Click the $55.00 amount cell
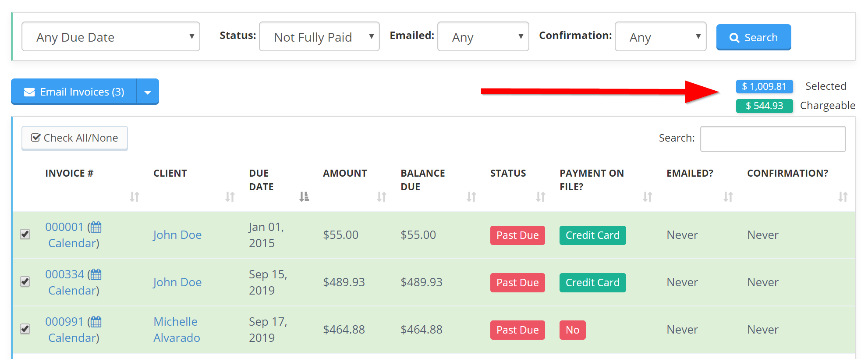 pos(341,235)
